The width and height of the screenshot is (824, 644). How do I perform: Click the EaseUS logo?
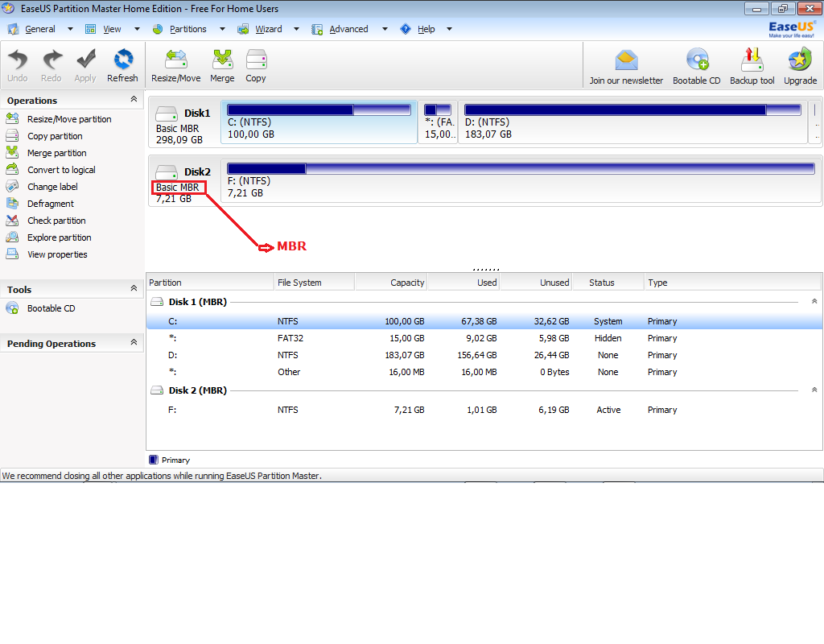click(x=792, y=29)
